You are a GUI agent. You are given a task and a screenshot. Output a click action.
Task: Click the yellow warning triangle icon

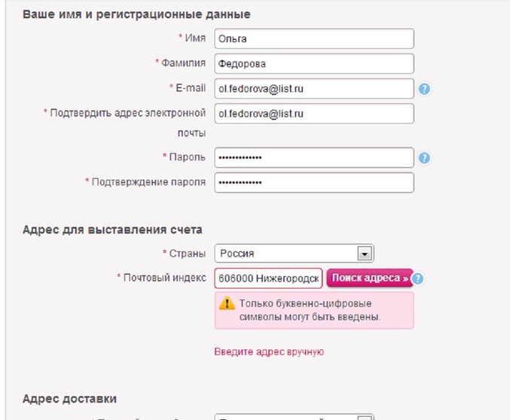227,303
